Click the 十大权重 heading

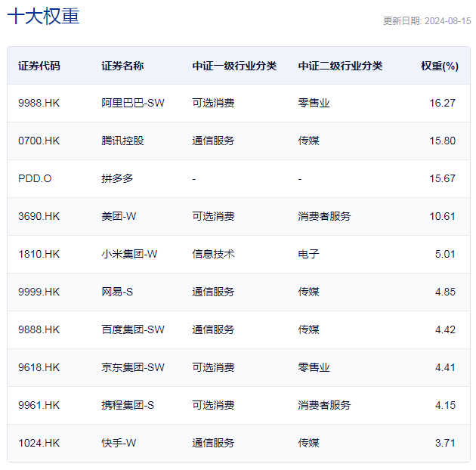point(43,16)
